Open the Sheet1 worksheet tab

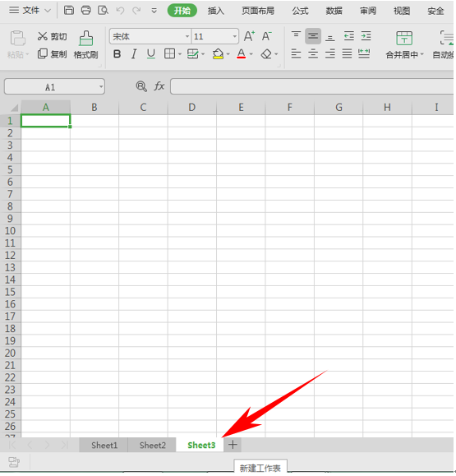104,445
